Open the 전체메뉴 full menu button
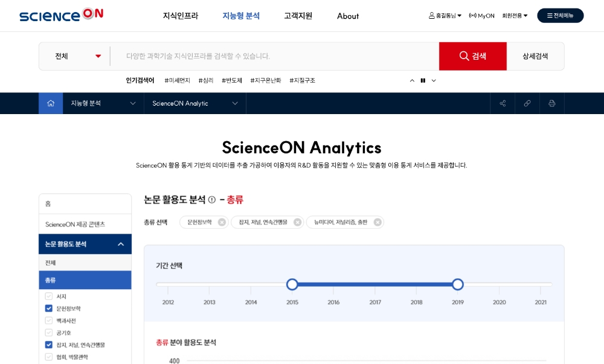Screen dimensions: 604x364 click(560, 15)
